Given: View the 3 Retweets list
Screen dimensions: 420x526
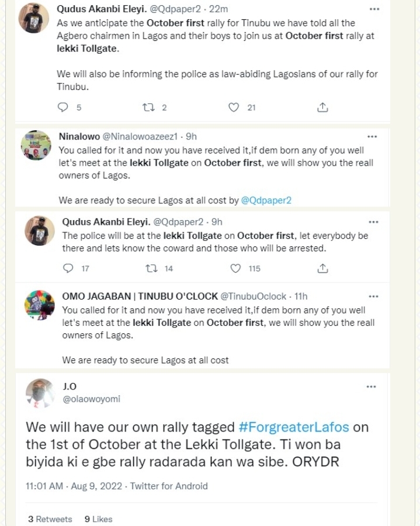Looking at the screenshot, I should (x=50, y=519).
